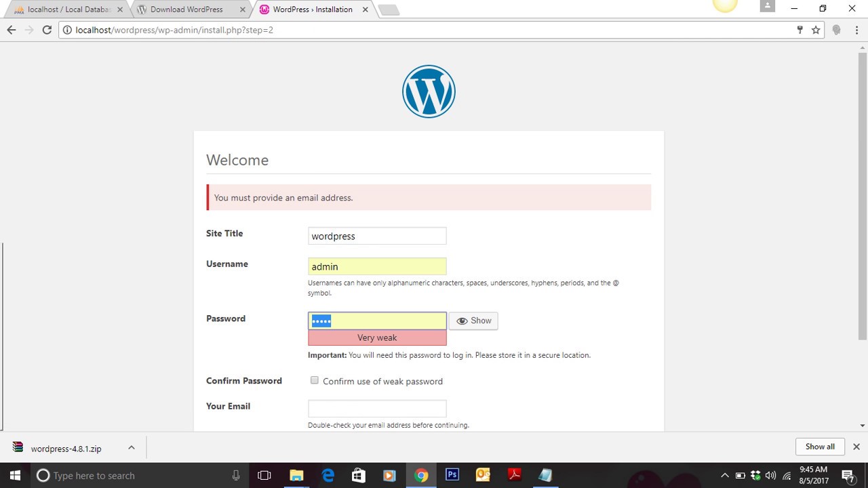
Task: Click Show all downloads button
Action: click(820, 447)
